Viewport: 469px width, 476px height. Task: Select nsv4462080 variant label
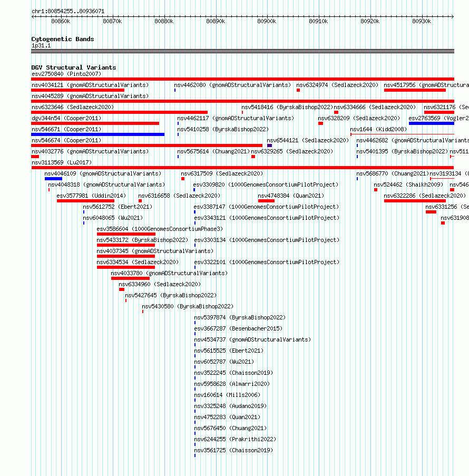[x=232, y=85]
